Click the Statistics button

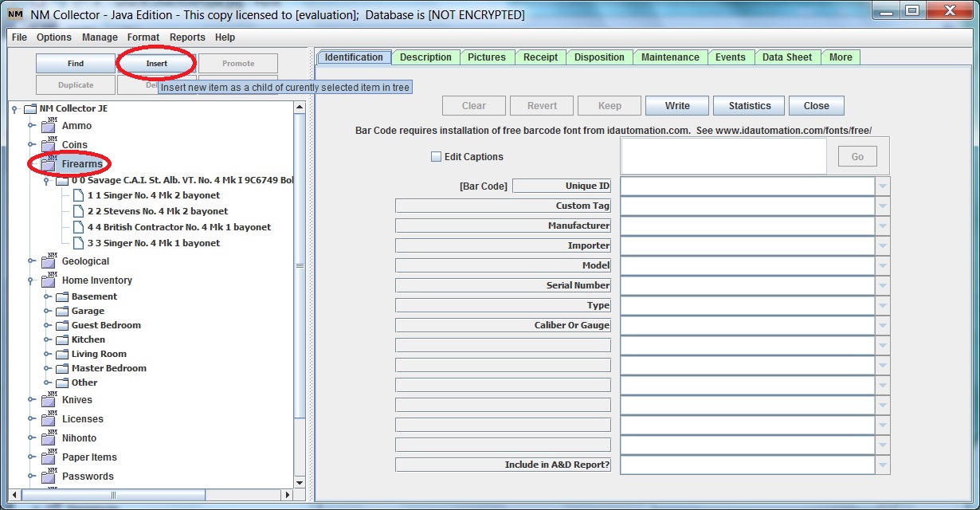click(749, 106)
